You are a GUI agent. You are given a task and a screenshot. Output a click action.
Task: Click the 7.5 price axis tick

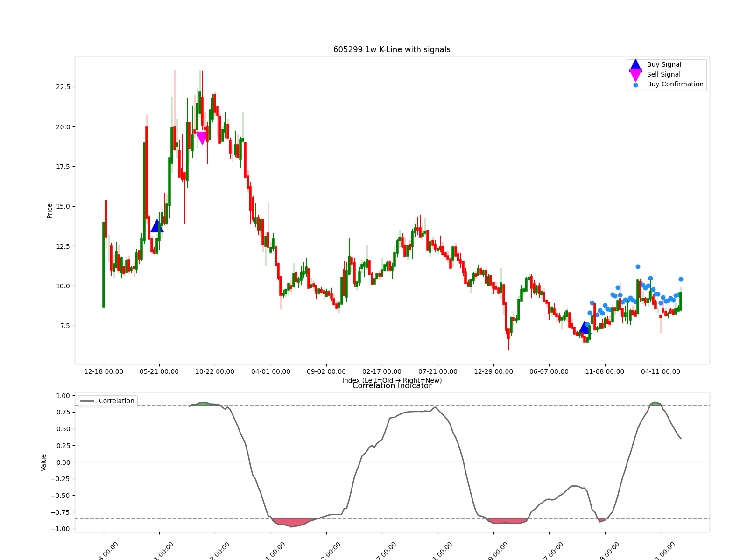pyautogui.click(x=64, y=326)
